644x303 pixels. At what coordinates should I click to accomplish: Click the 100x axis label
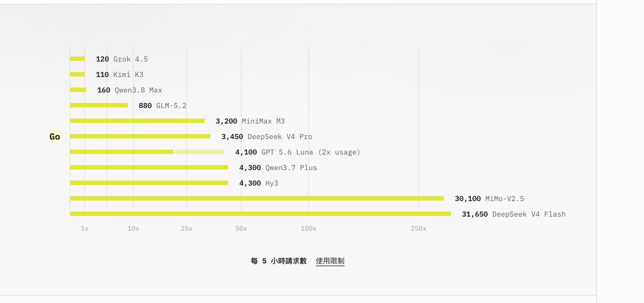[309, 228]
